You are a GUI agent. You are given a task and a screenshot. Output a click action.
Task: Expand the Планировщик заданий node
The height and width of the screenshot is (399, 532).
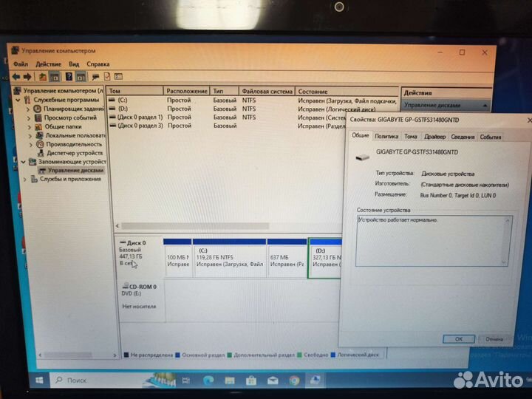click(29, 109)
